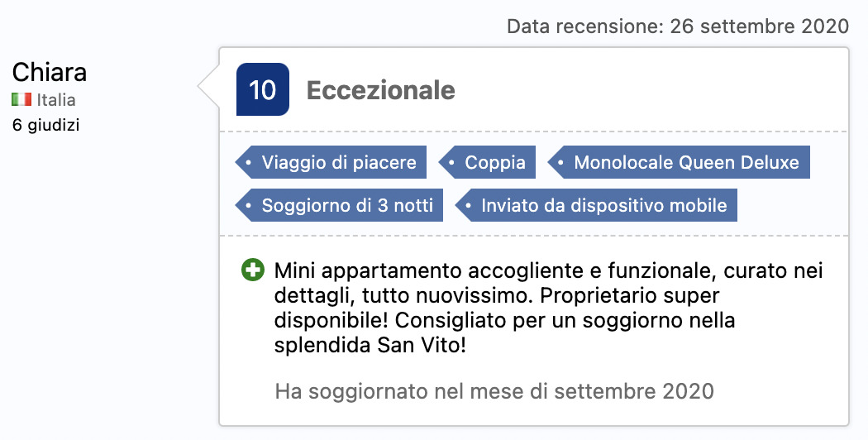Click the Eccezionale review title

click(381, 90)
